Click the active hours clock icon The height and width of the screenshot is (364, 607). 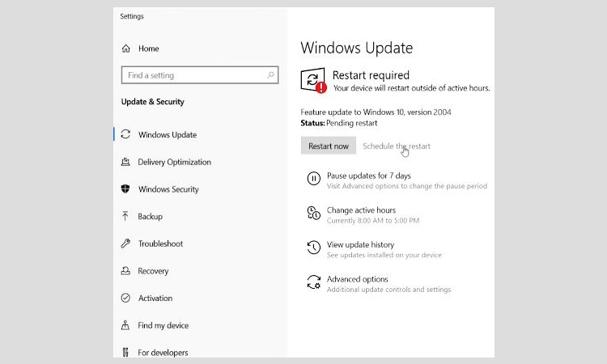tap(313, 213)
